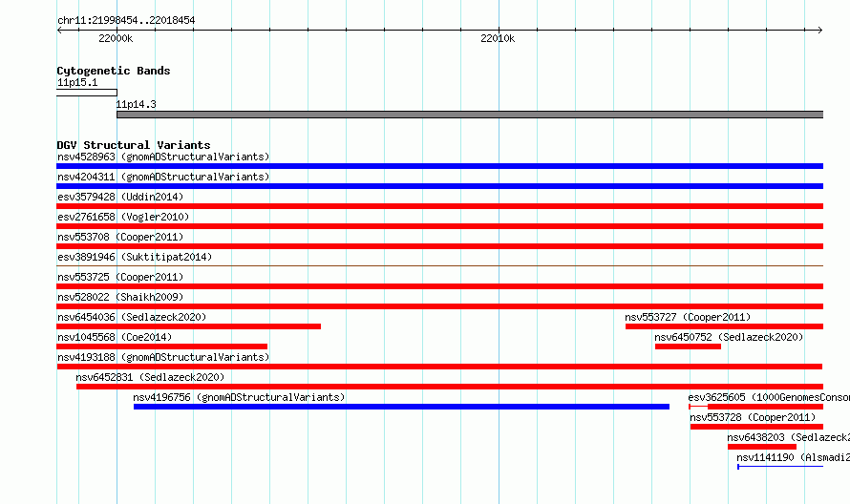Click the Cytogenetic Bands track title
The width and height of the screenshot is (850, 504).
tap(114, 71)
